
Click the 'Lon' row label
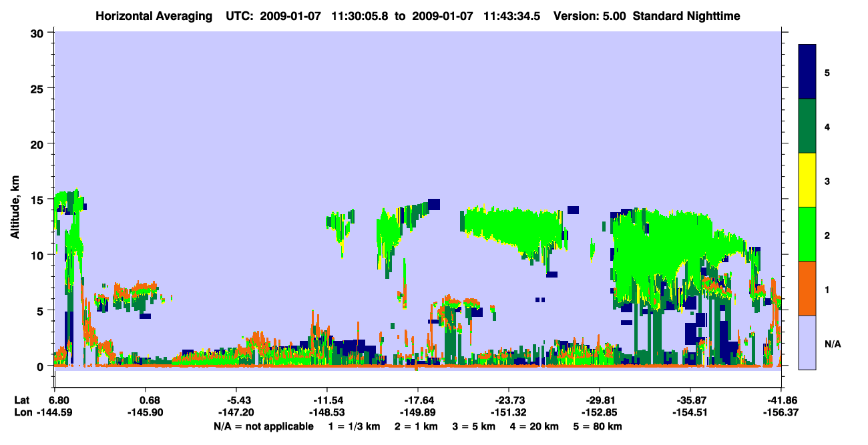coord(23,412)
